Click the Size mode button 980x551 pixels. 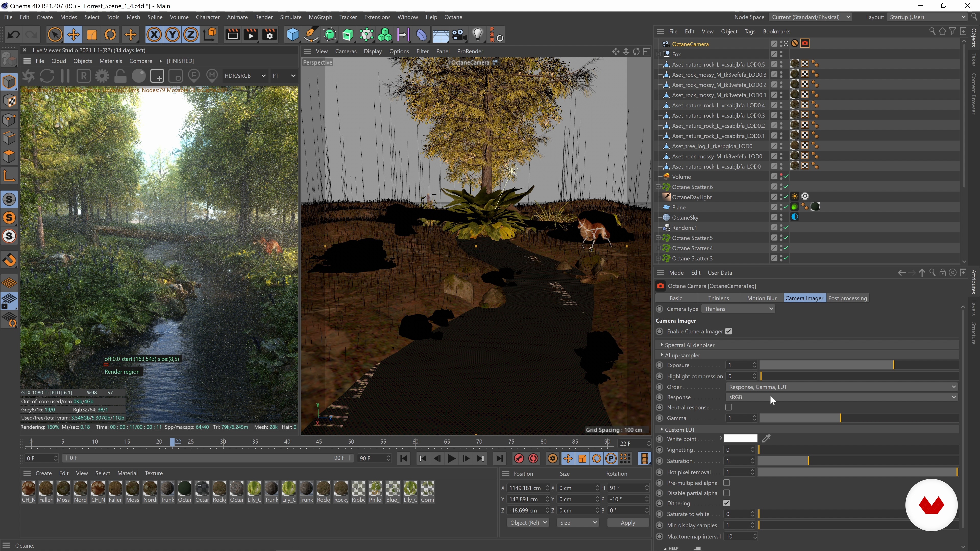(578, 523)
